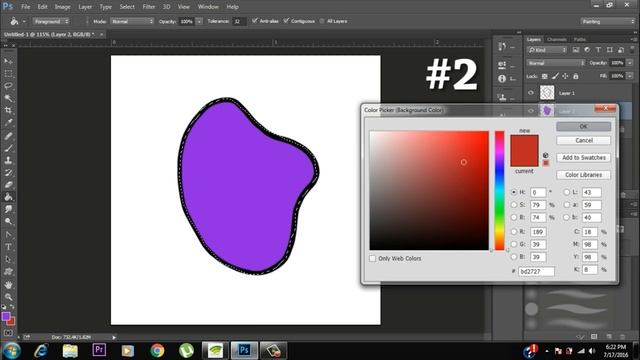Select the Eraser tool

click(8, 185)
